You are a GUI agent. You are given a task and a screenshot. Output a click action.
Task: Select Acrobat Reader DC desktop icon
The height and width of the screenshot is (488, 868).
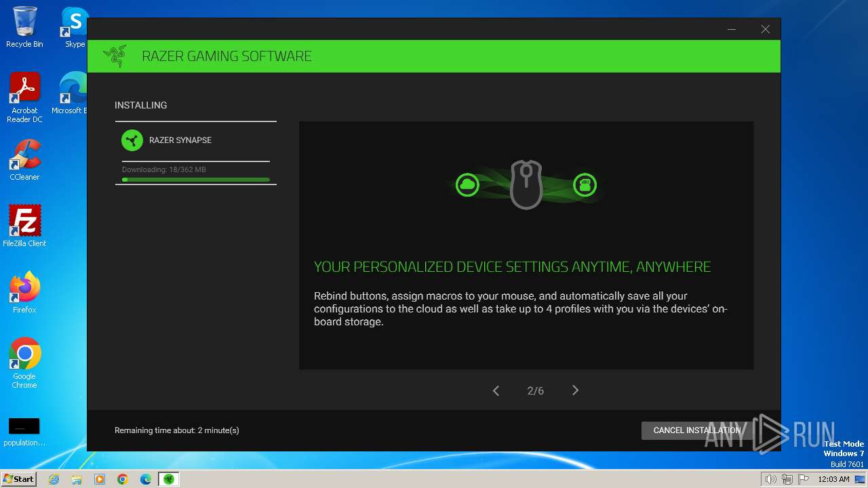tap(24, 98)
